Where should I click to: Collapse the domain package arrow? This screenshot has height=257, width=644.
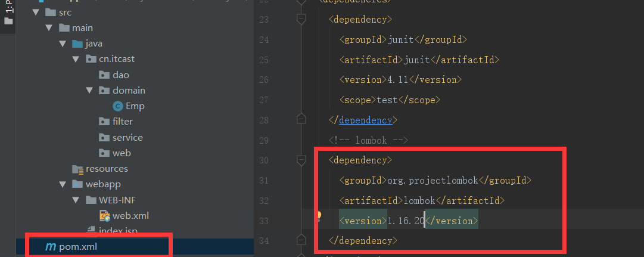pos(89,91)
